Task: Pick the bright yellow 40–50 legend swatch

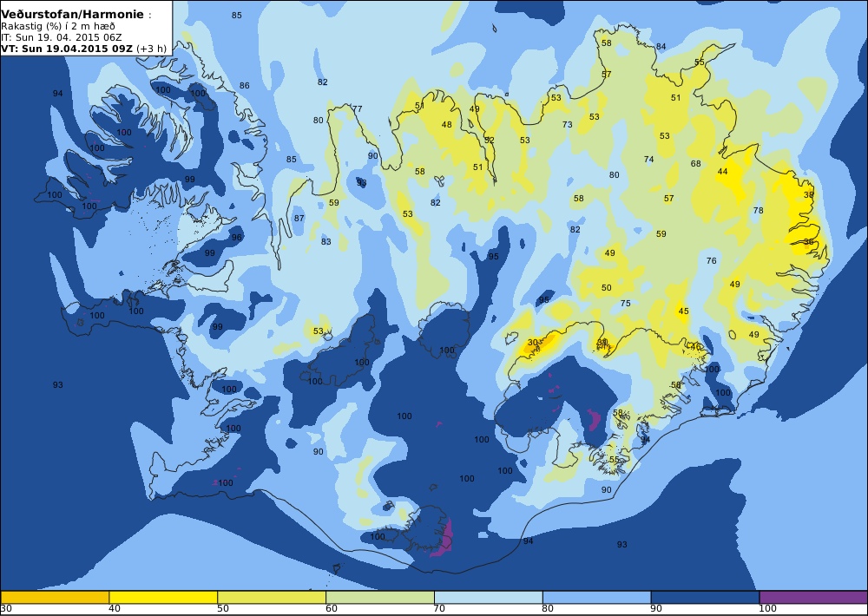Action: (163, 597)
